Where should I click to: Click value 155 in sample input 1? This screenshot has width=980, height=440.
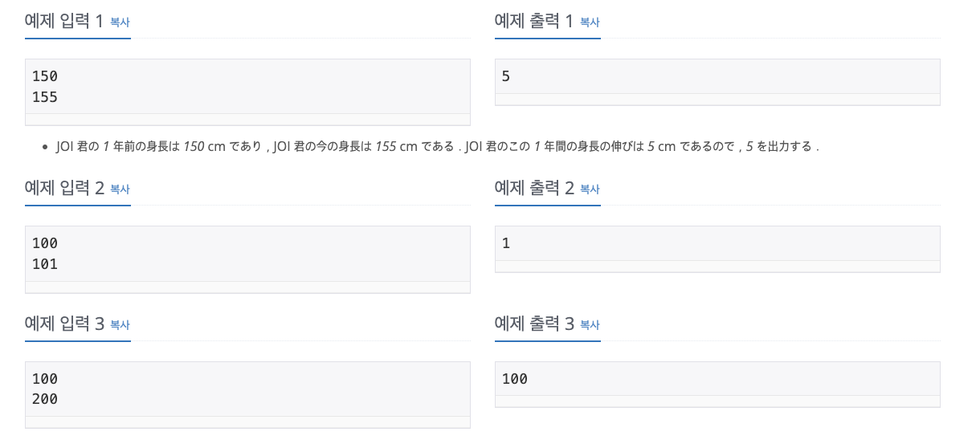coord(45,97)
